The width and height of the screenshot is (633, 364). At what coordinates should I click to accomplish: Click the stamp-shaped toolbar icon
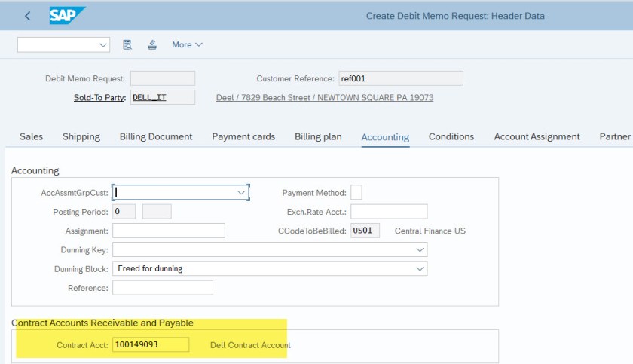tap(152, 44)
